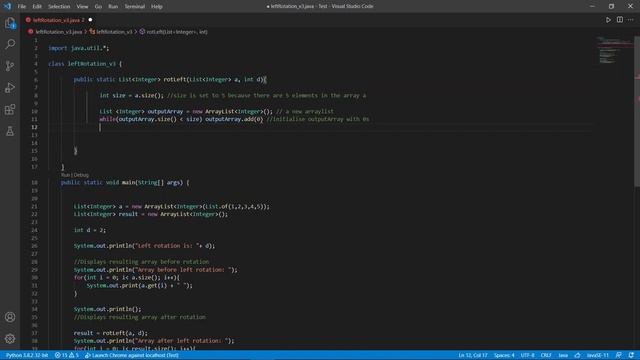Click the vertical editor scrollbar

637,110
